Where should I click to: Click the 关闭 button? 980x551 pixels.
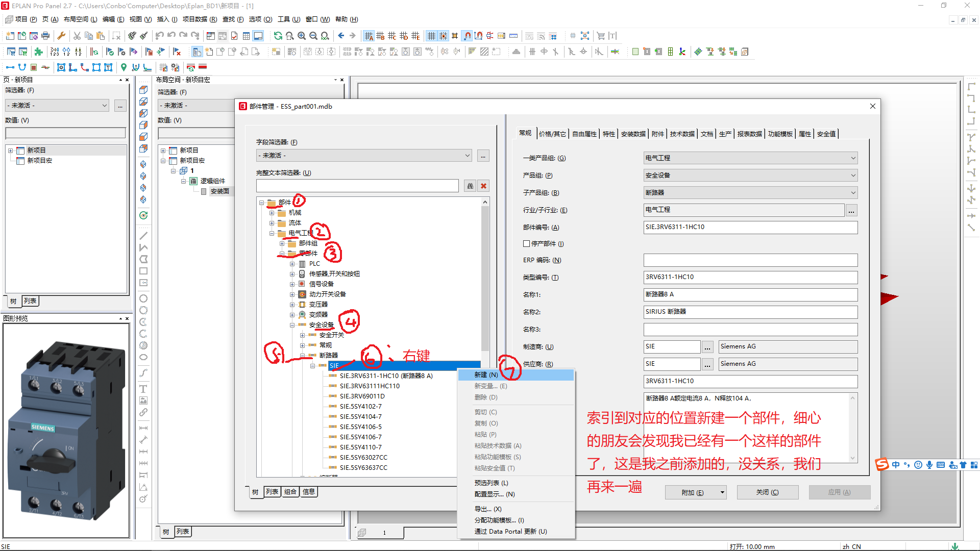pyautogui.click(x=767, y=492)
